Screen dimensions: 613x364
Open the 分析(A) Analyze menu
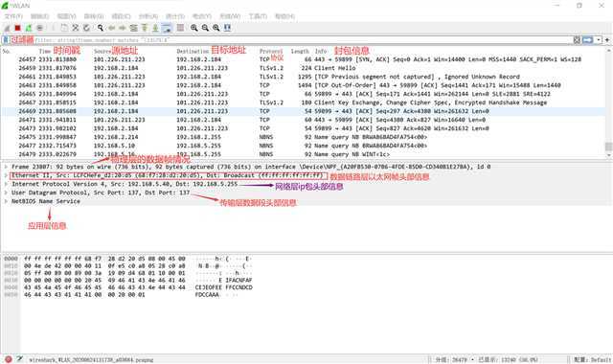[x=148, y=16]
